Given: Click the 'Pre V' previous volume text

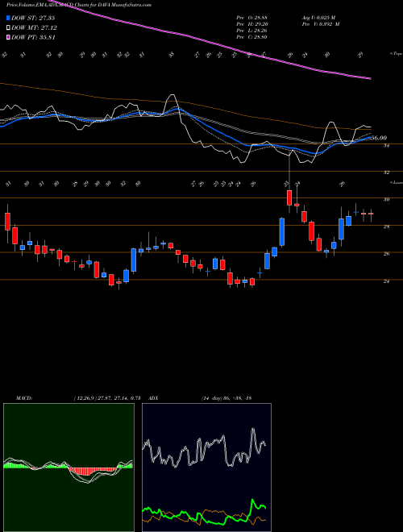Looking at the screenshot, I should coord(322,24).
